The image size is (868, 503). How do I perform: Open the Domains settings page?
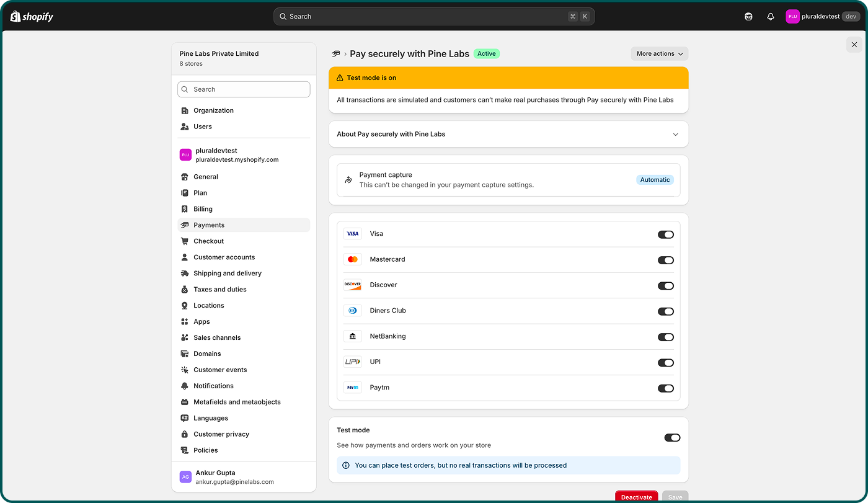tap(244, 354)
